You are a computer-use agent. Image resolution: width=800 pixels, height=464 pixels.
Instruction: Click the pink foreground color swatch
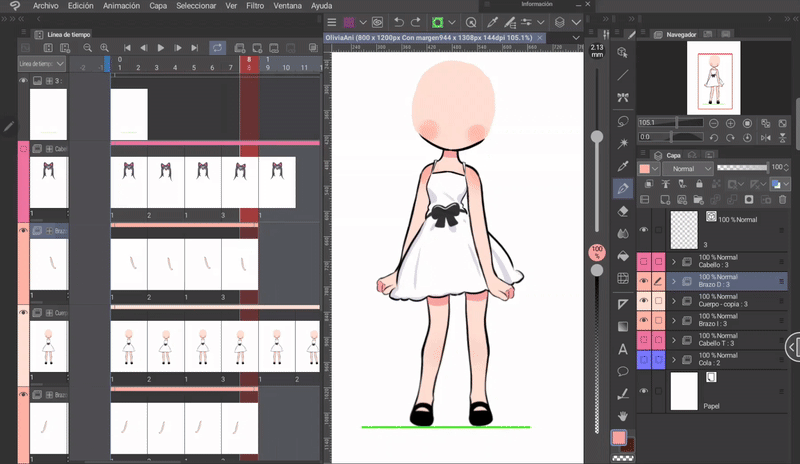tap(620, 439)
